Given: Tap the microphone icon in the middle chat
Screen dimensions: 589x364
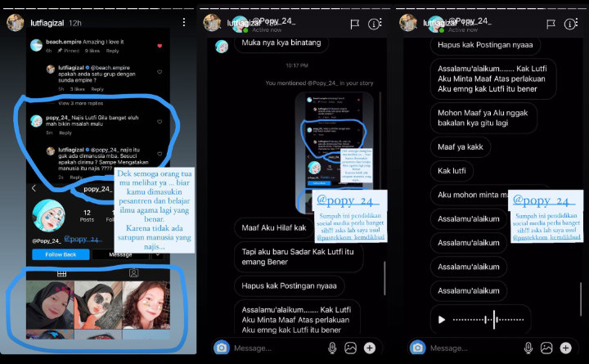Looking at the screenshot, I should [332, 348].
